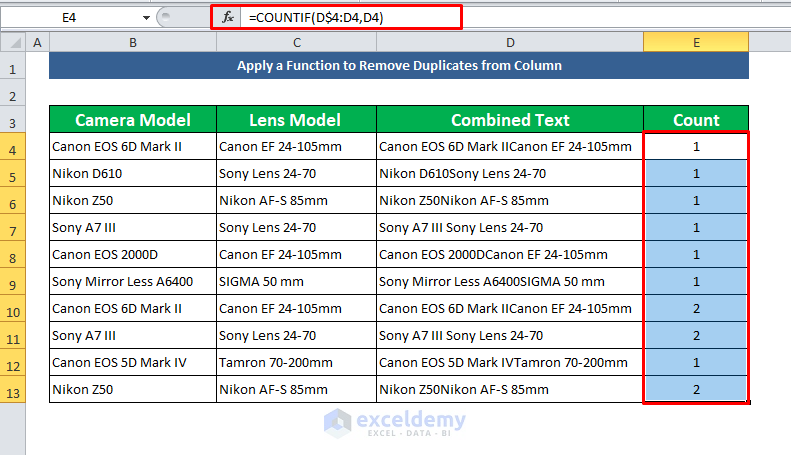Select Combined Text cell in row 13
Image resolution: width=791 pixels, height=455 pixels.
[510, 389]
